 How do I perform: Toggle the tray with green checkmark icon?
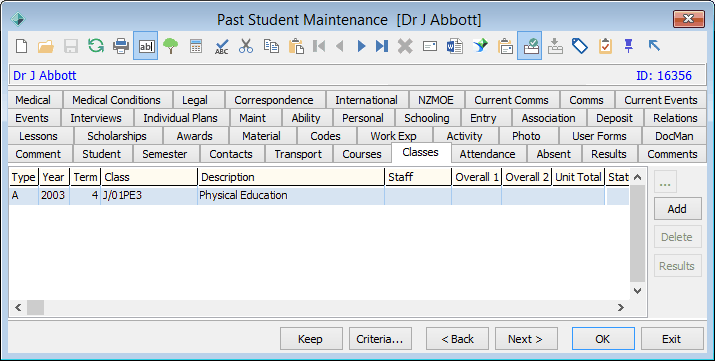pyautogui.click(x=529, y=46)
